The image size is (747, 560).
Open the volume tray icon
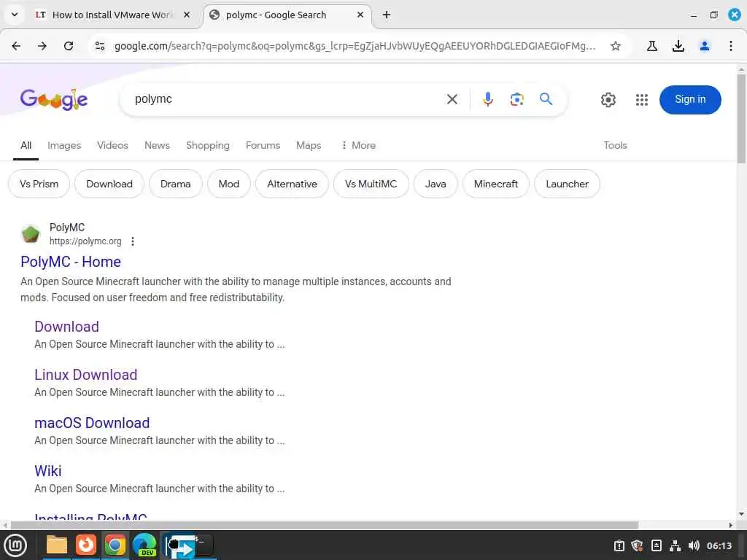(x=694, y=545)
